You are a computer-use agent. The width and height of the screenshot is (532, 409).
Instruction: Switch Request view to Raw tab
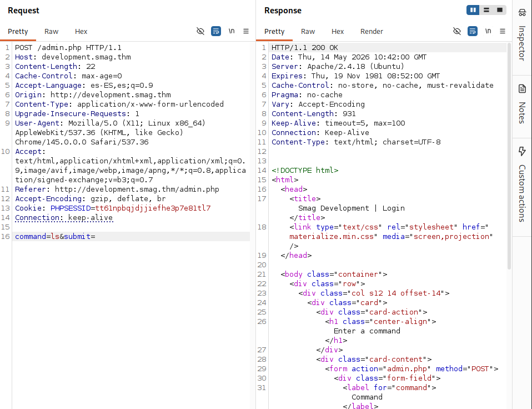51,32
